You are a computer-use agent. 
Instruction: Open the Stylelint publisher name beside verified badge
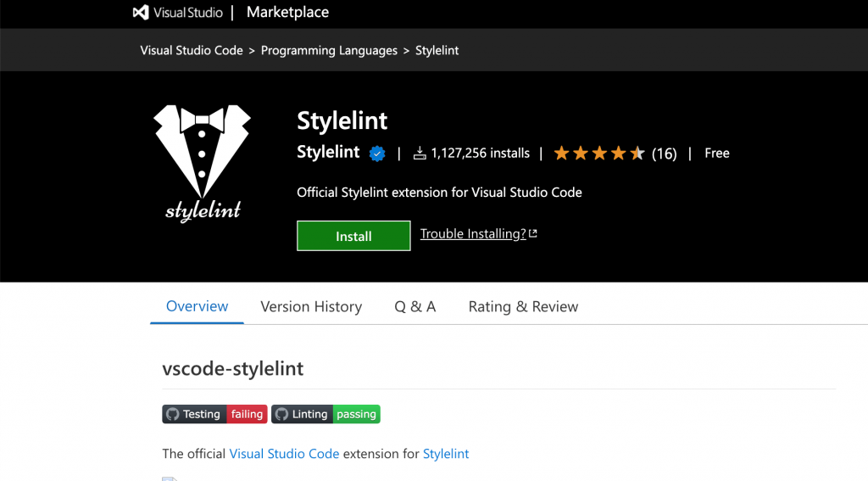328,153
